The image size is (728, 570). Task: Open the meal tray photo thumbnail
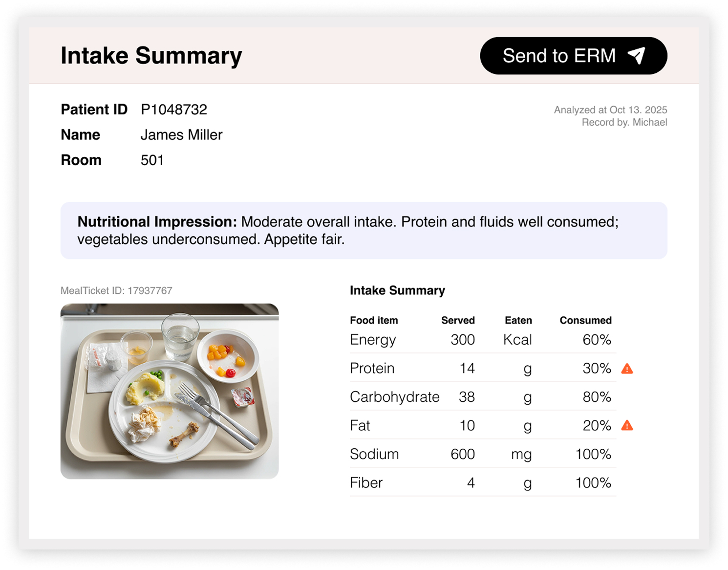pos(170,391)
